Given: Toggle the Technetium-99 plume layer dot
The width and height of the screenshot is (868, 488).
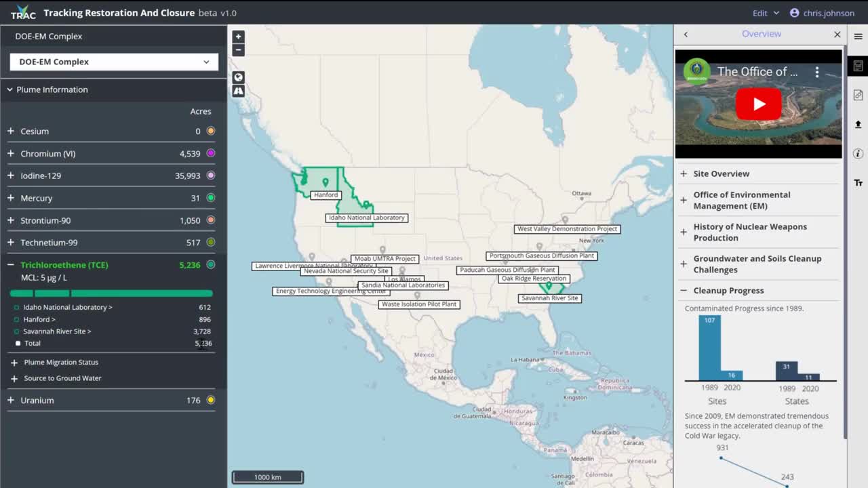Looking at the screenshot, I should (x=211, y=242).
